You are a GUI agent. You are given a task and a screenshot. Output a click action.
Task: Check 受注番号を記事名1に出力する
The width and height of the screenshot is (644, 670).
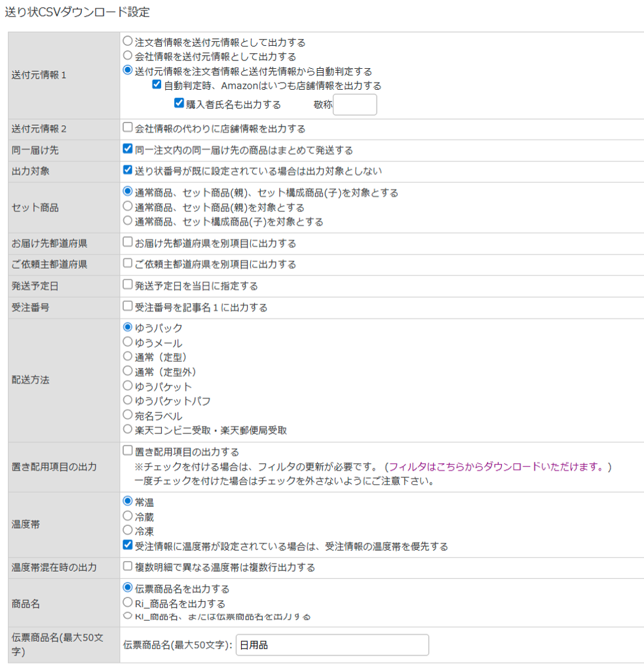pyautogui.click(x=128, y=307)
